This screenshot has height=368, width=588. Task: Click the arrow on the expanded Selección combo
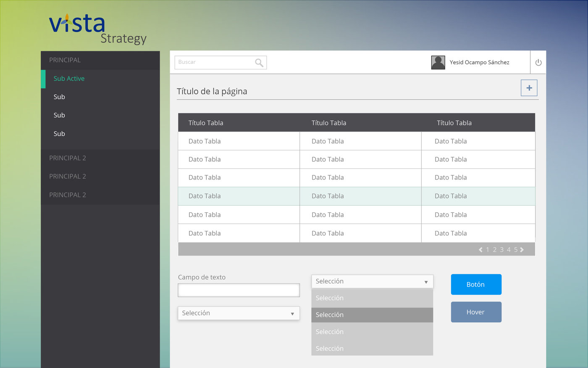(426, 281)
